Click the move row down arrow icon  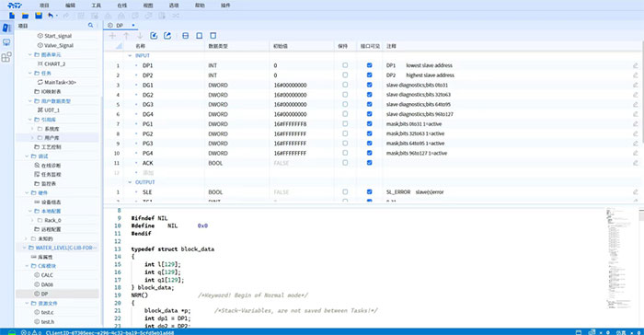(140, 36)
